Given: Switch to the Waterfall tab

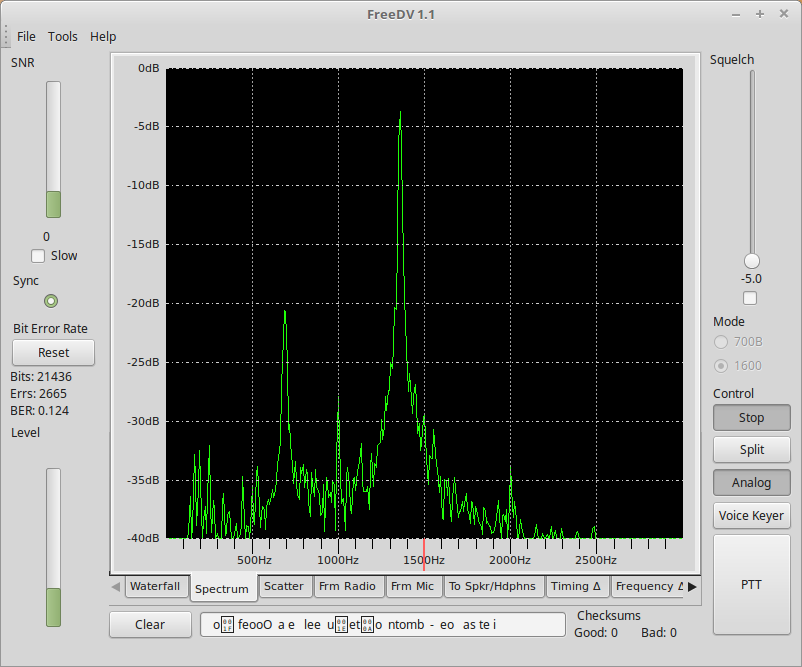Looking at the screenshot, I should (x=155, y=586).
